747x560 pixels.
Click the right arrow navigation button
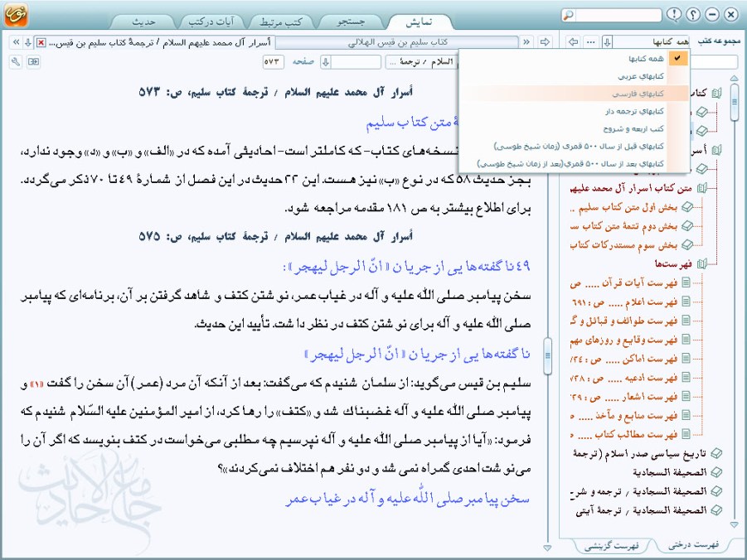coord(545,42)
